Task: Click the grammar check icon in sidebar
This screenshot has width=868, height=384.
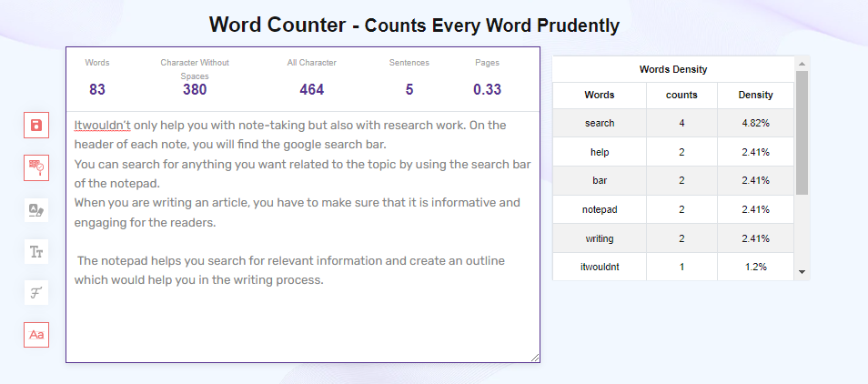Action: [x=36, y=167]
